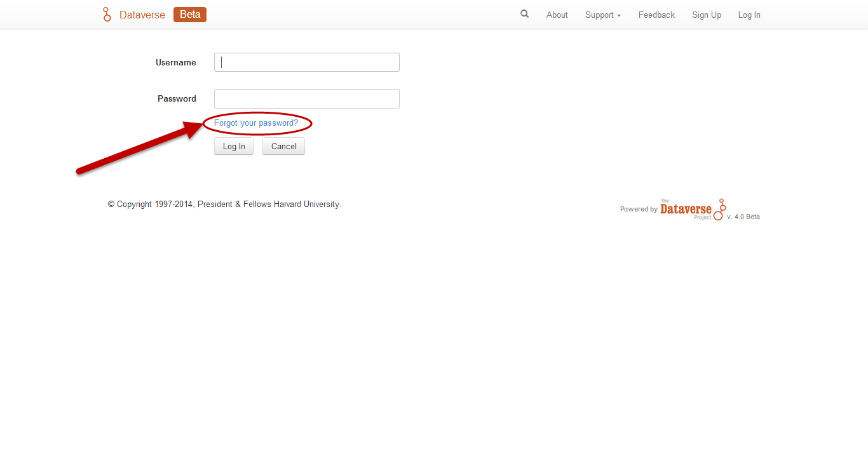Click the Password label
The height and width of the screenshot is (449, 868).
pyautogui.click(x=177, y=98)
